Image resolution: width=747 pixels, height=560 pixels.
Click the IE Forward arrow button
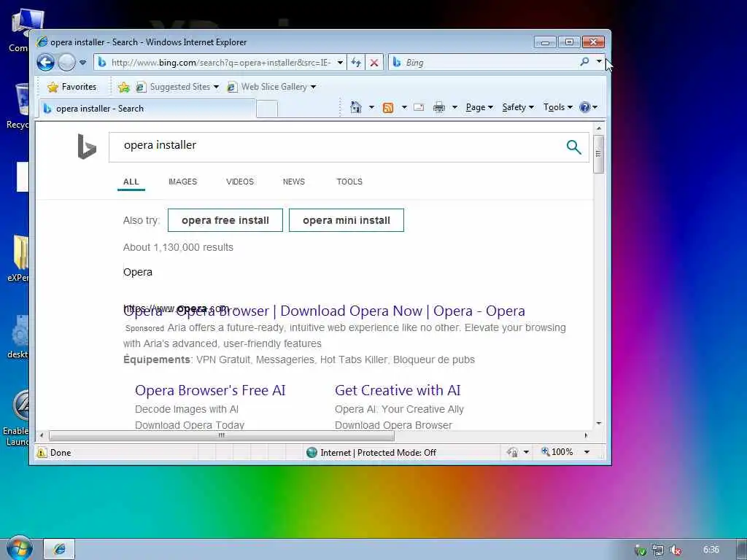point(66,63)
